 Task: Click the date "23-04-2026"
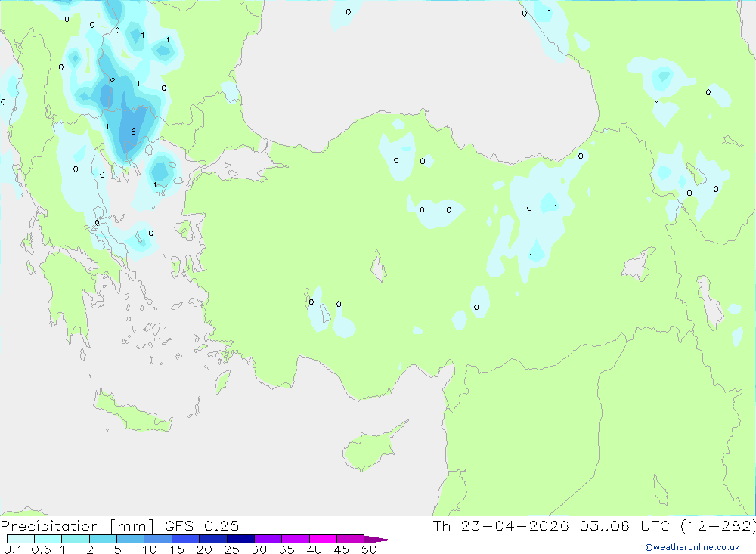click(x=515, y=525)
